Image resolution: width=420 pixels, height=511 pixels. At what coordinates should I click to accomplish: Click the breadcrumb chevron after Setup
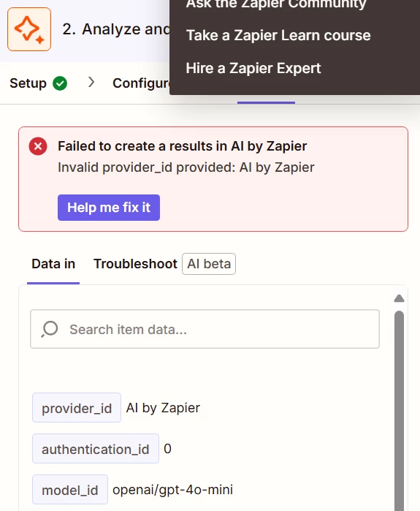[x=91, y=83]
